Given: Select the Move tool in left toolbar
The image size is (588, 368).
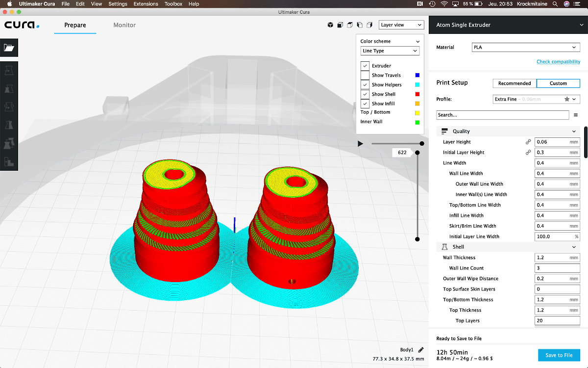Looking at the screenshot, I should pos(9,71).
